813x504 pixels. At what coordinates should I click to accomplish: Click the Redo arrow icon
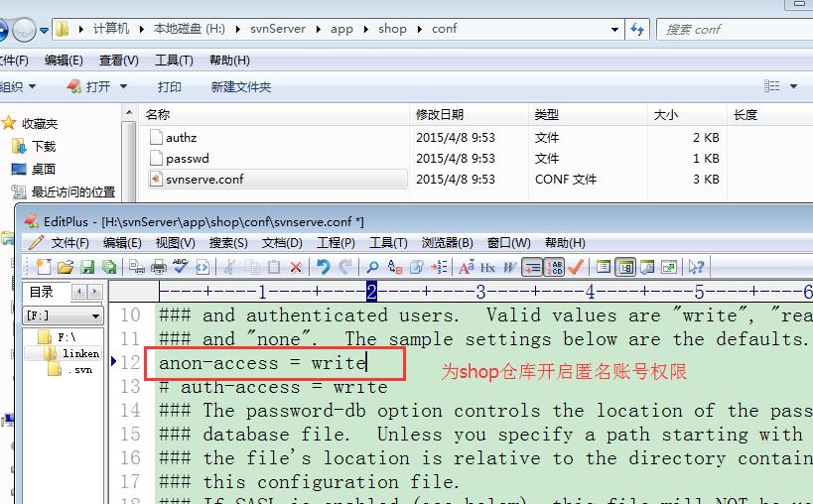click(344, 267)
